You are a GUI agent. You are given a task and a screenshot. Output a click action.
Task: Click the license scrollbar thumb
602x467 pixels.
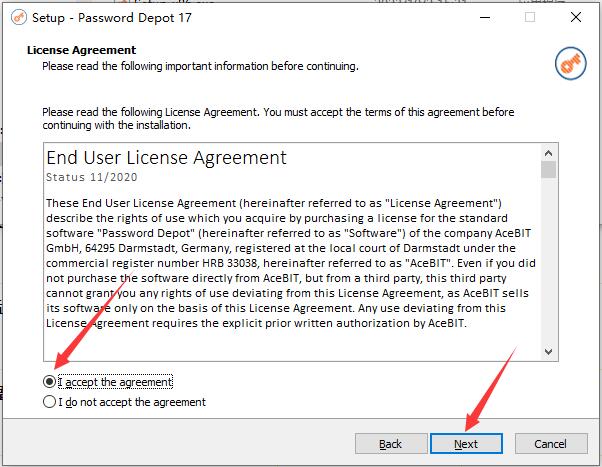(548, 169)
